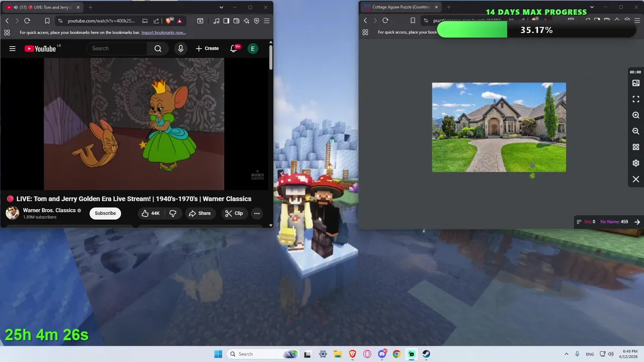Show the puzzle preview image icon
The width and height of the screenshot is (644, 362).
636,83
